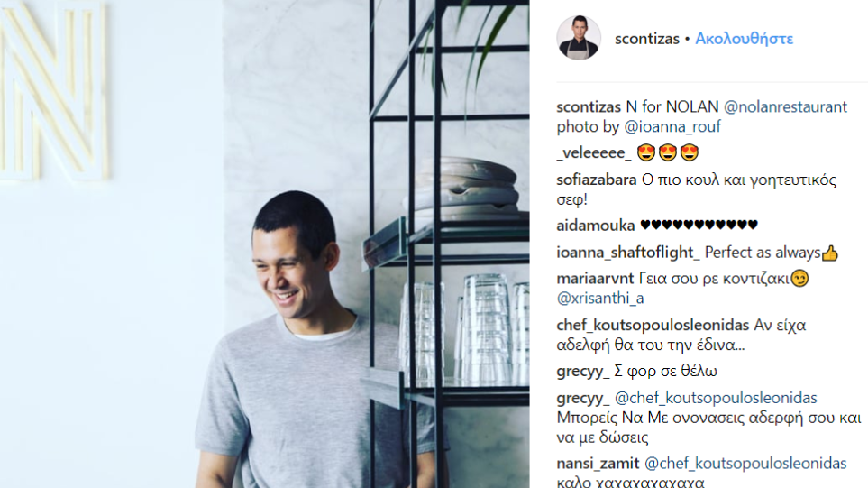Open the @xrisanthi_a mention

(x=600, y=299)
